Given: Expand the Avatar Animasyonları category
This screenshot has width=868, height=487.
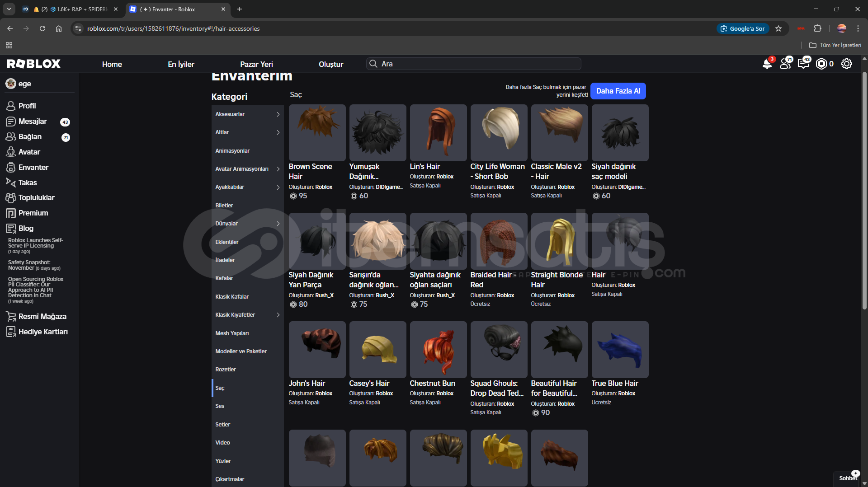Looking at the screenshot, I should 247,169.
